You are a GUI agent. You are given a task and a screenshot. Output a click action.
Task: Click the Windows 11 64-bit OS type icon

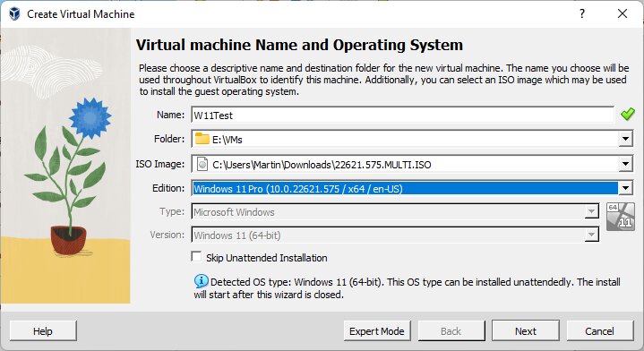620,217
